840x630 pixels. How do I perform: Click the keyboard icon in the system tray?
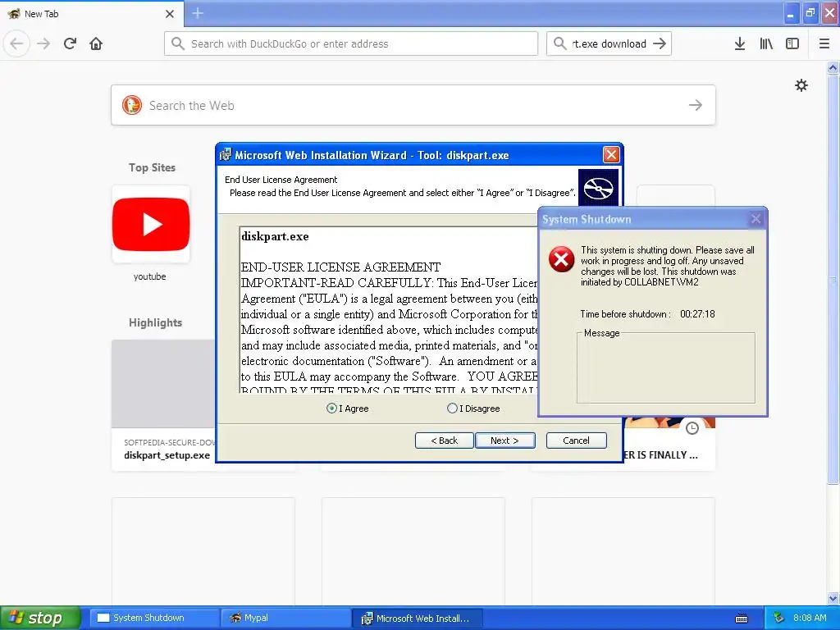(x=742, y=619)
